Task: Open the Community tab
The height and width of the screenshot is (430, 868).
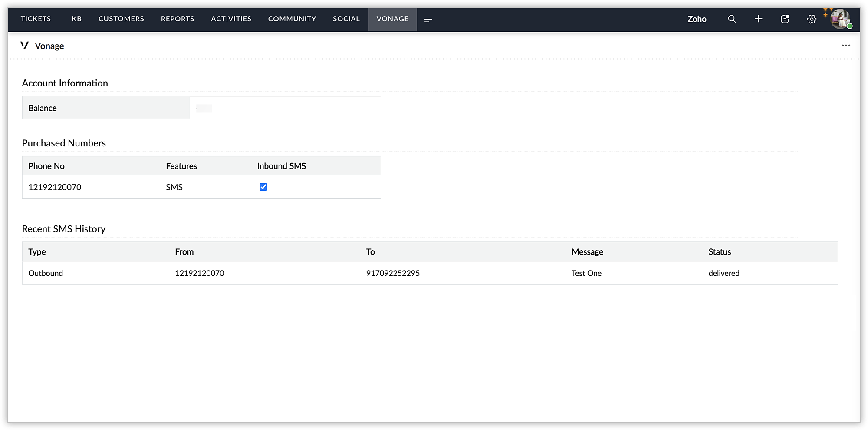Action: click(292, 19)
